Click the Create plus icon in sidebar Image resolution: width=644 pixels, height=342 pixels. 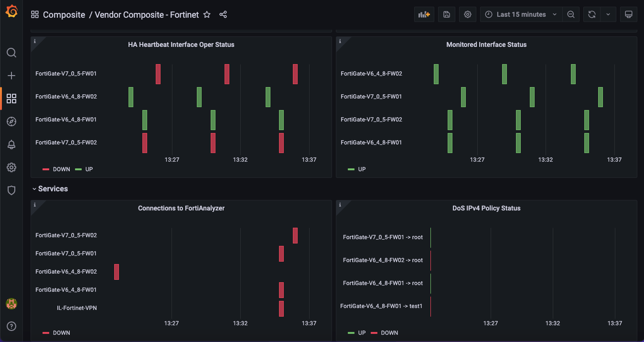click(11, 76)
